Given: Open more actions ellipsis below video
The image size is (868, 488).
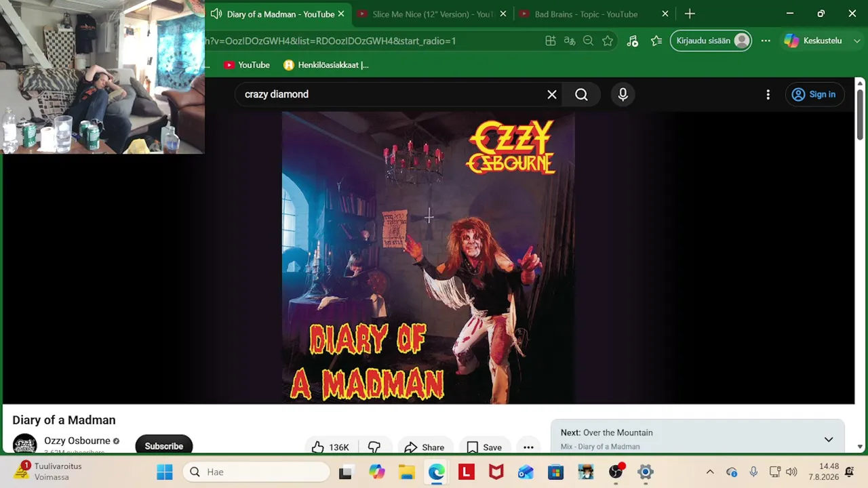Looking at the screenshot, I should click(x=528, y=447).
